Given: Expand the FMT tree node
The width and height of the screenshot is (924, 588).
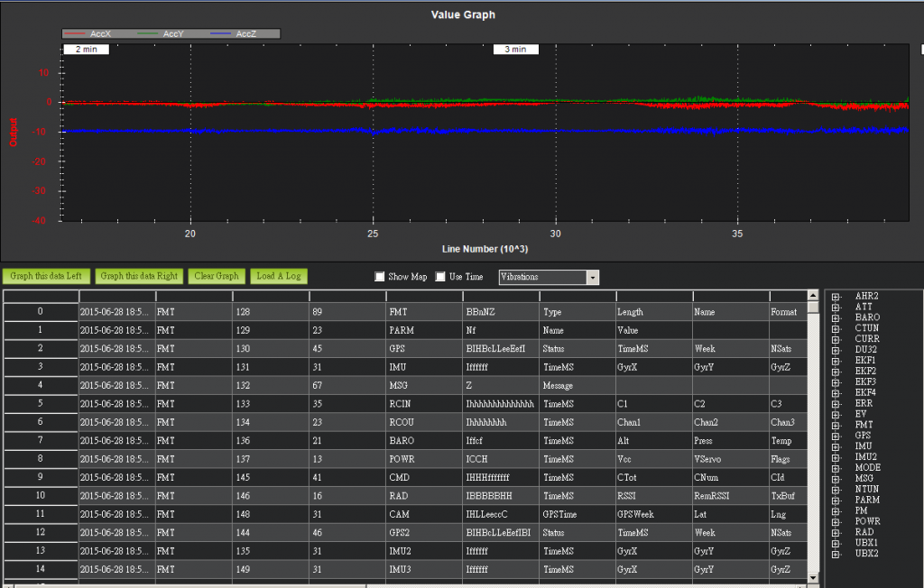Looking at the screenshot, I should [836, 425].
